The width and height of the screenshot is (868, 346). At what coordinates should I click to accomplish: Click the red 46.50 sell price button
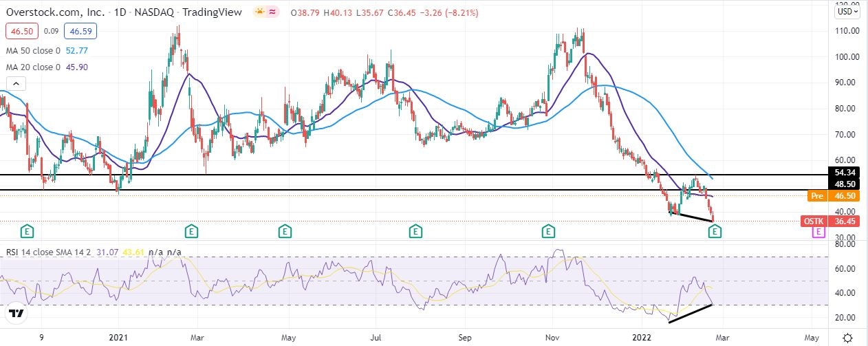click(x=21, y=31)
